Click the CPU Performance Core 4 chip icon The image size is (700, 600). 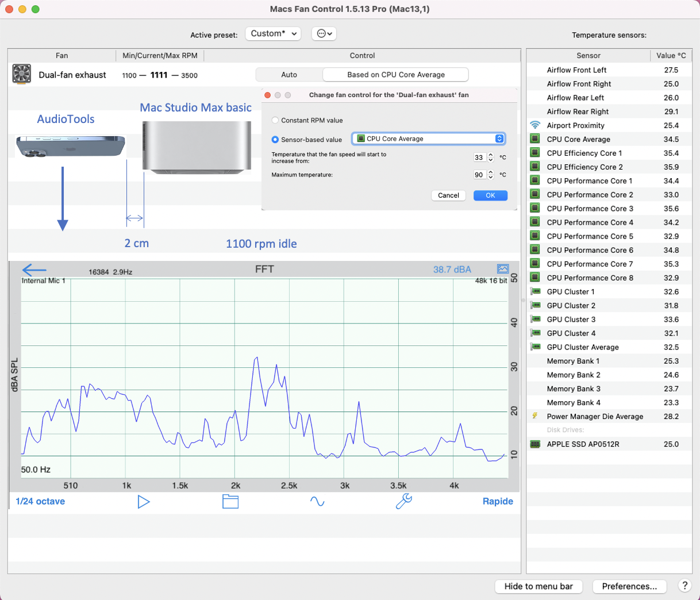pyautogui.click(x=535, y=222)
